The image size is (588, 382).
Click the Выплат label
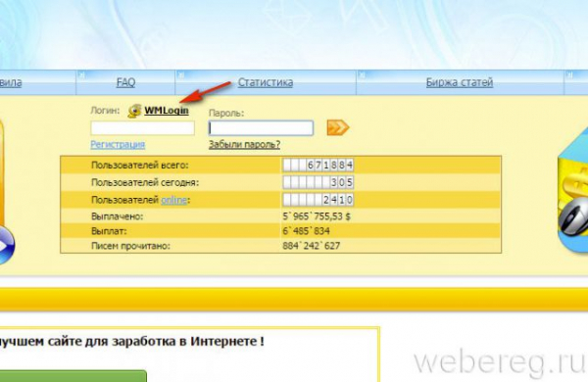109,231
